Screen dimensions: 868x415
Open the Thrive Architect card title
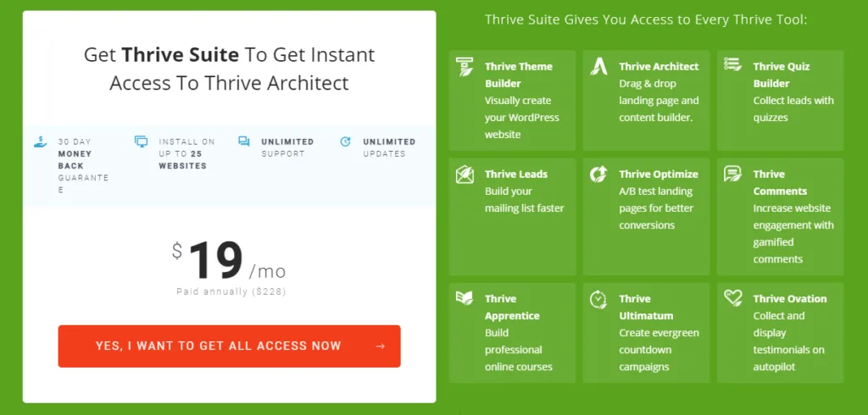(x=659, y=66)
